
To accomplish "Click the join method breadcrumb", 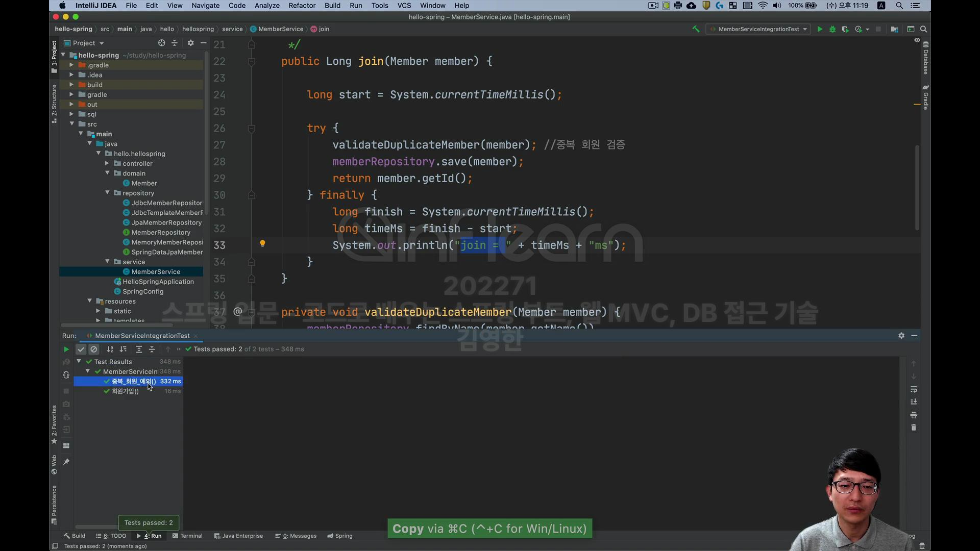I will (x=320, y=29).
